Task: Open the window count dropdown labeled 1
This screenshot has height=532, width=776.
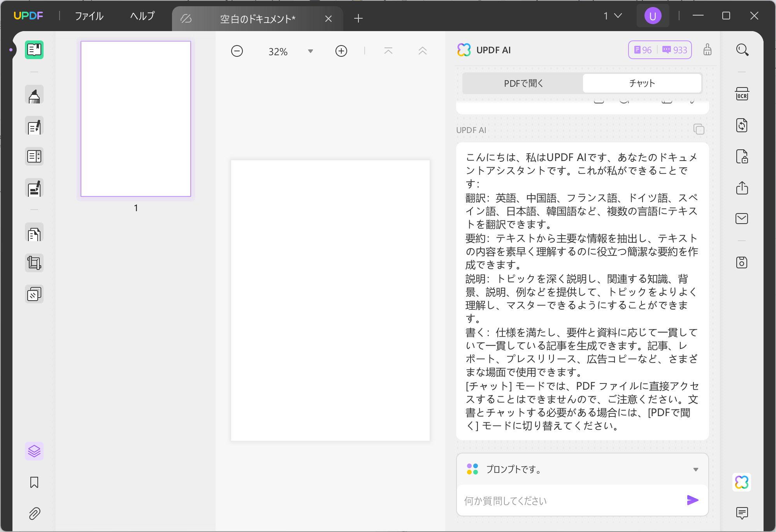Action: (x=613, y=16)
